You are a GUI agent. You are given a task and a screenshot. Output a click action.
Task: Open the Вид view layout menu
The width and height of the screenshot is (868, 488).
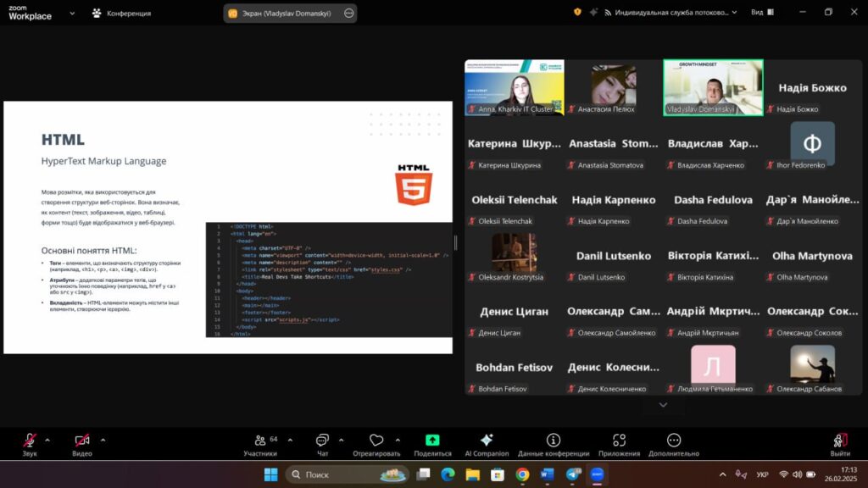[x=762, y=12]
